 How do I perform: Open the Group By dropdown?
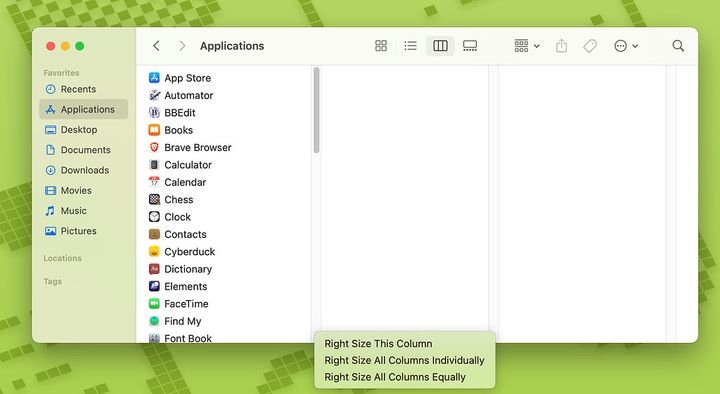(x=527, y=45)
